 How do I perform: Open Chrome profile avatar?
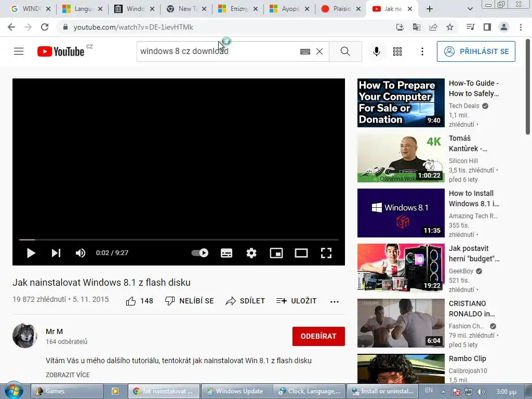[504, 27]
